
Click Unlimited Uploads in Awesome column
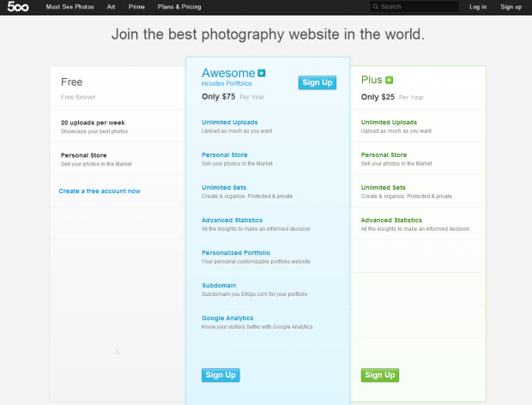point(230,122)
